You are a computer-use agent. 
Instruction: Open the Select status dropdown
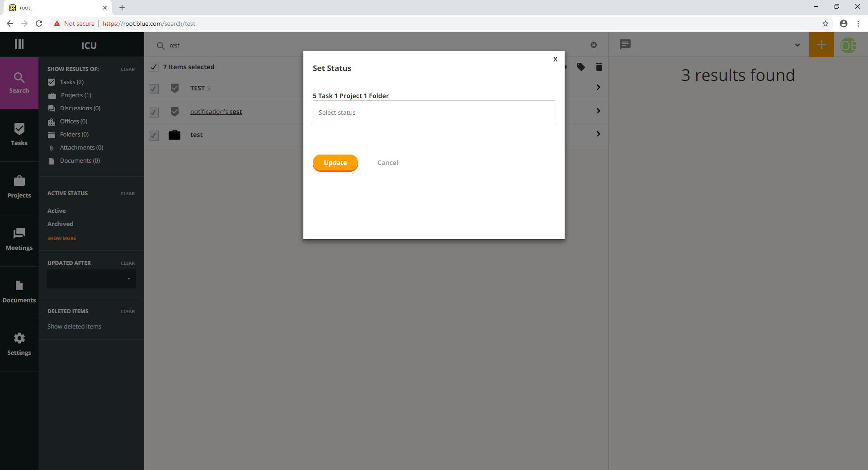click(434, 113)
